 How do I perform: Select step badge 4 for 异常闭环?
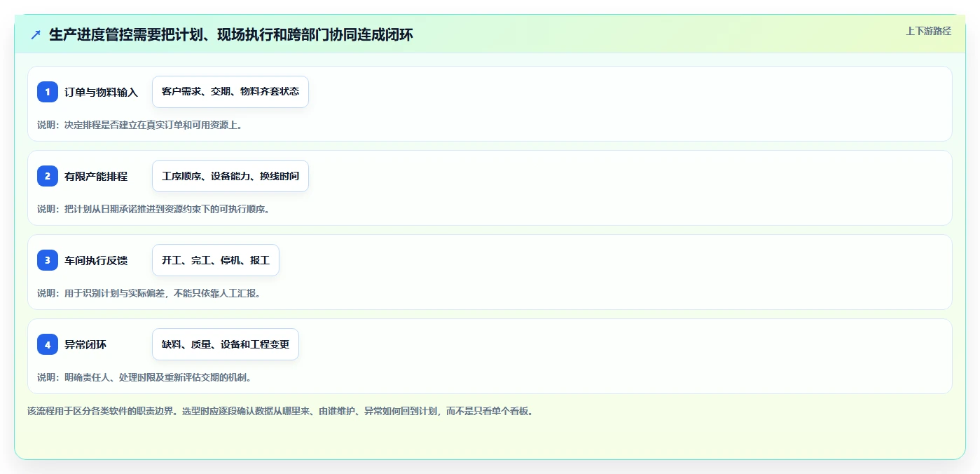pos(48,344)
